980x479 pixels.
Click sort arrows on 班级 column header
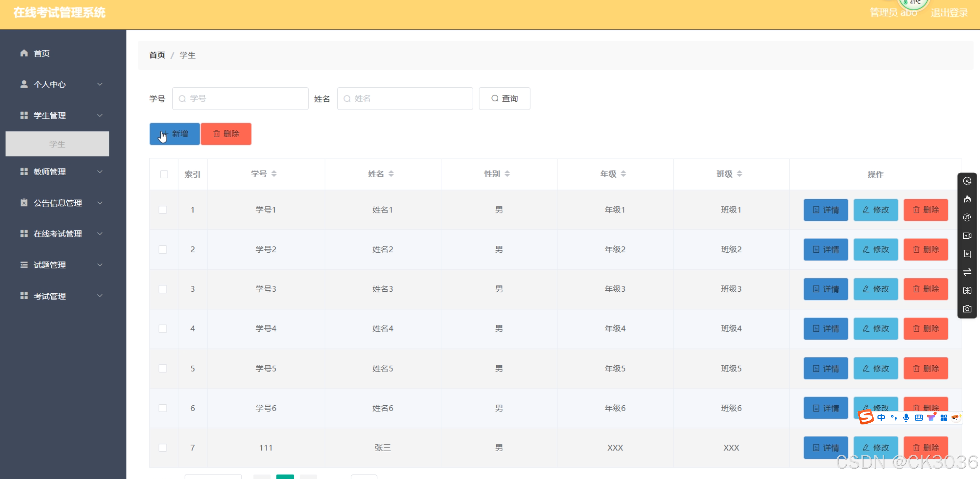pyautogui.click(x=739, y=174)
